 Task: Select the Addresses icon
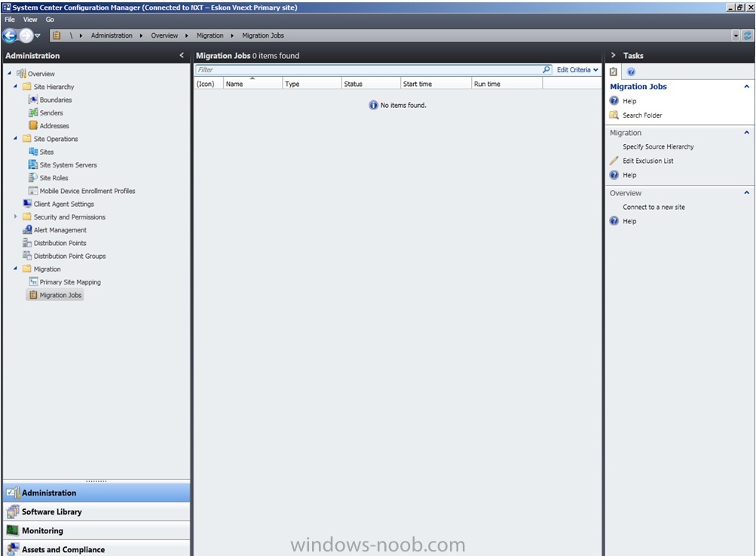[32, 125]
